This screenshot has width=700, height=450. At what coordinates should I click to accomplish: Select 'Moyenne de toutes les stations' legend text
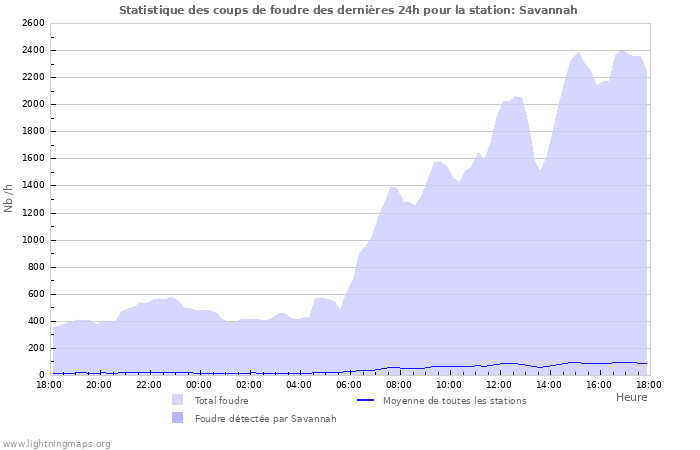coord(454,400)
